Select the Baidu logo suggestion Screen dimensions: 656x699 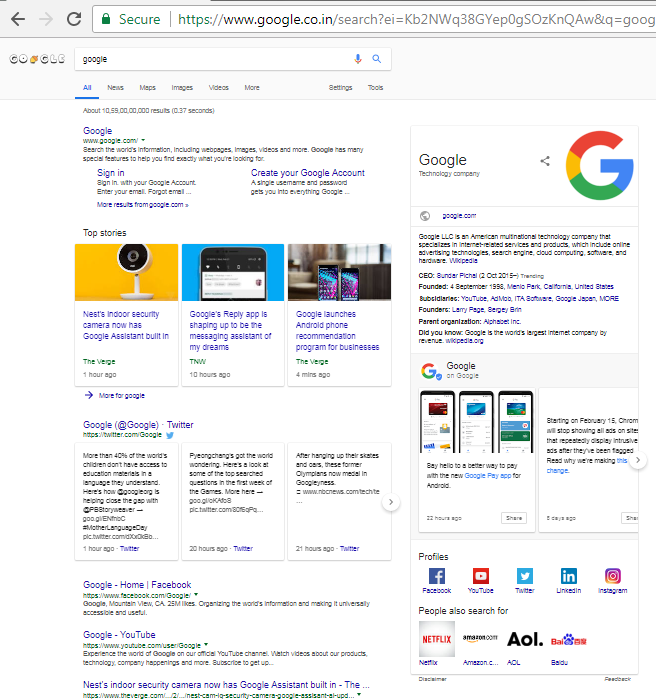click(569, 639)
